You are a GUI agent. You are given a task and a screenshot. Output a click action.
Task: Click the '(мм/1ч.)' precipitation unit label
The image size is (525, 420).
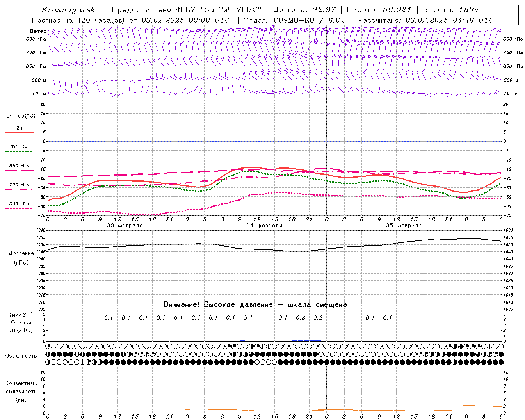[x=21, y=330]
